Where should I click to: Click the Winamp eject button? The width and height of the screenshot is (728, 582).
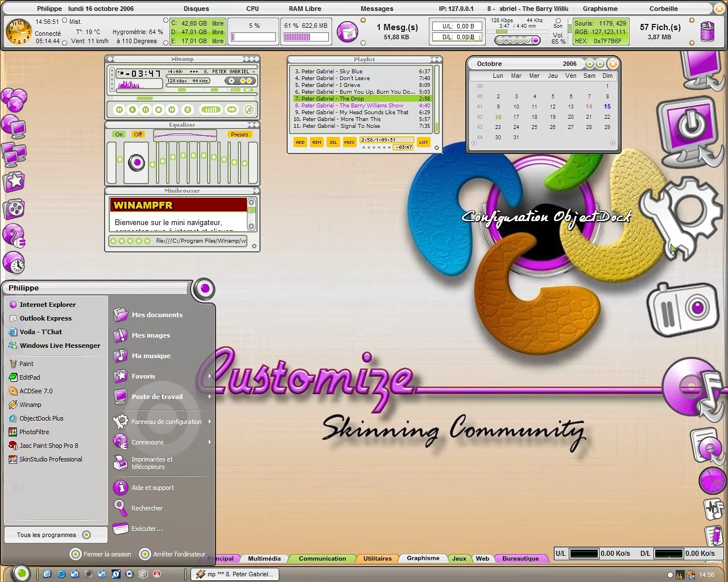(x=188, y=110)
